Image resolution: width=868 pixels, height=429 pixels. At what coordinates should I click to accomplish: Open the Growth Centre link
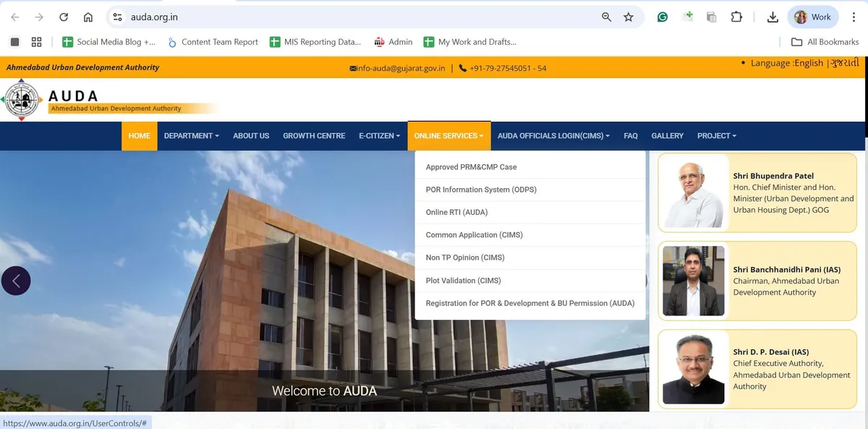pos(314,136)
